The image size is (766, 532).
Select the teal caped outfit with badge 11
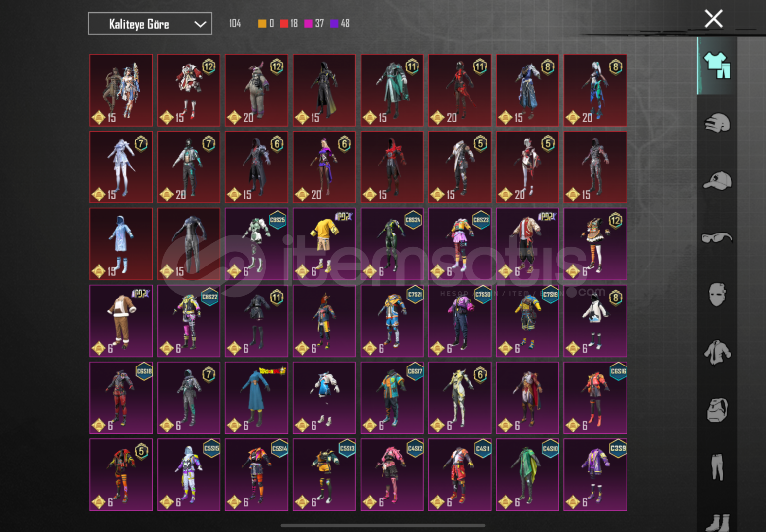pyautogui.click(x=392, y=90)
